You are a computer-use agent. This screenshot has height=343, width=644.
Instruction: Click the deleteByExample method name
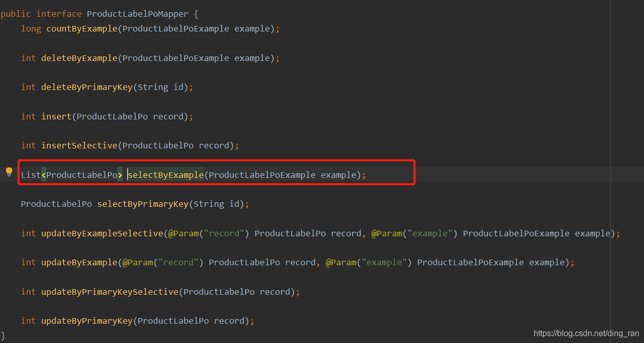click(79, 58)
